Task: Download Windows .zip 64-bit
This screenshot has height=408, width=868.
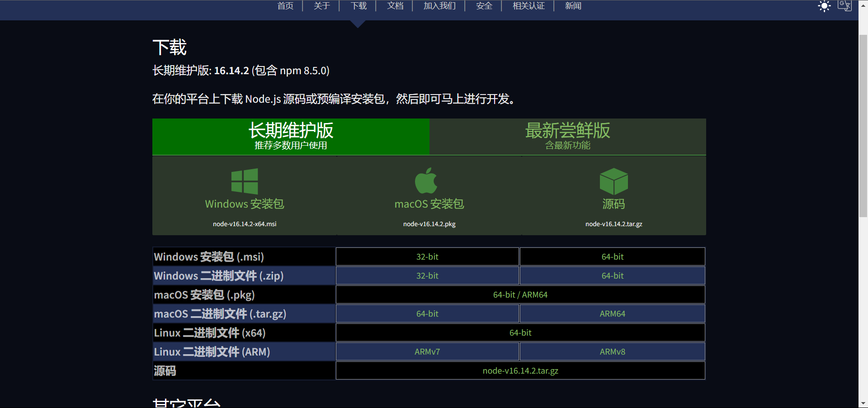Action: pos(613,275)
